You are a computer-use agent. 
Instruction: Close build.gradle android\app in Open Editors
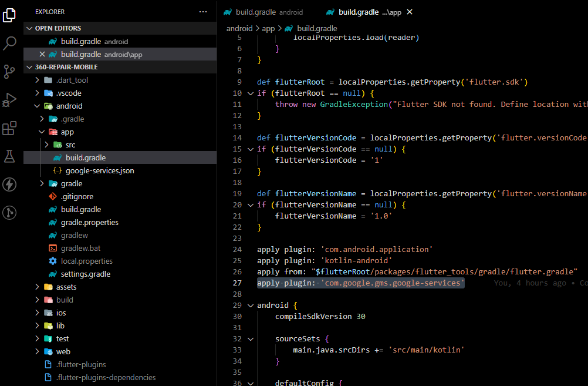click(x=42, y=54)
